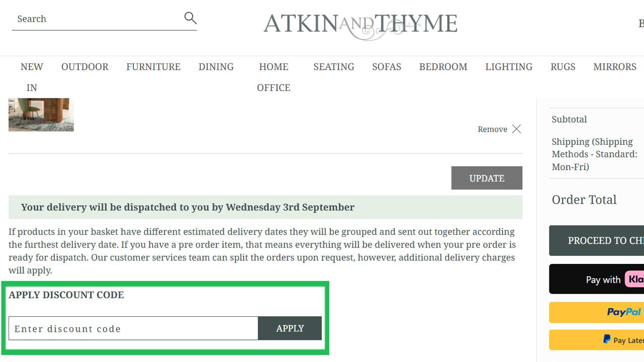This screenshot has width=644, height=362.
Task: Apply the discount code
Action: coord(290,328)
